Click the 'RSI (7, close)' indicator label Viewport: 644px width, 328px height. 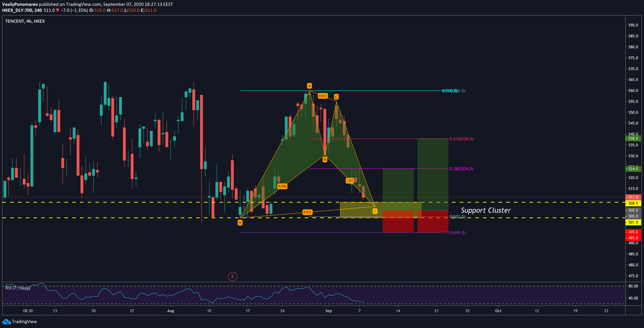18,288
